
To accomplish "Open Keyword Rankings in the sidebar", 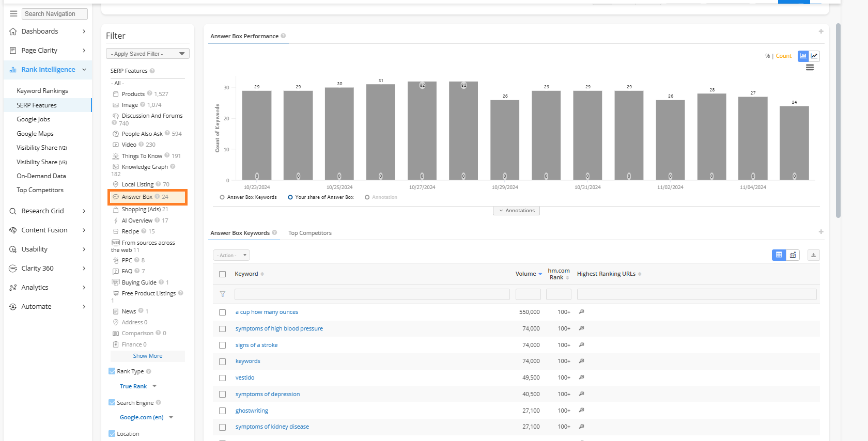I will tap(42, 91).
